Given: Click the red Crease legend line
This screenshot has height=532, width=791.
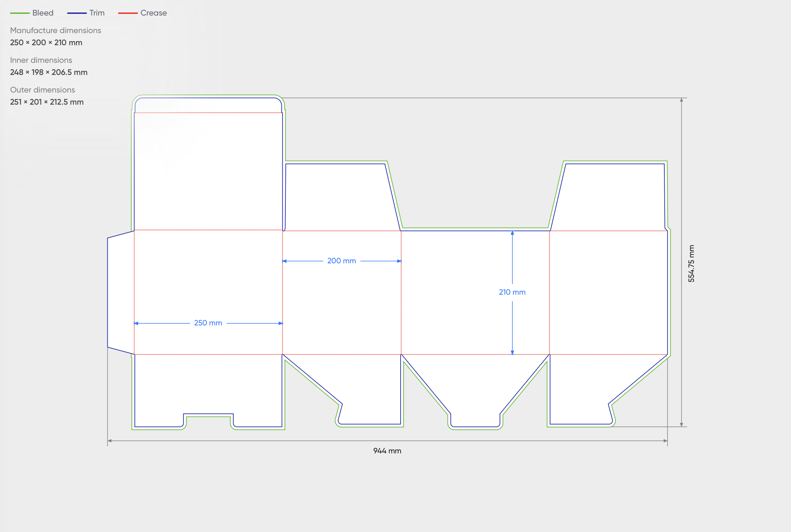Looking at the screenshot, I should click(x=128, y=12).
